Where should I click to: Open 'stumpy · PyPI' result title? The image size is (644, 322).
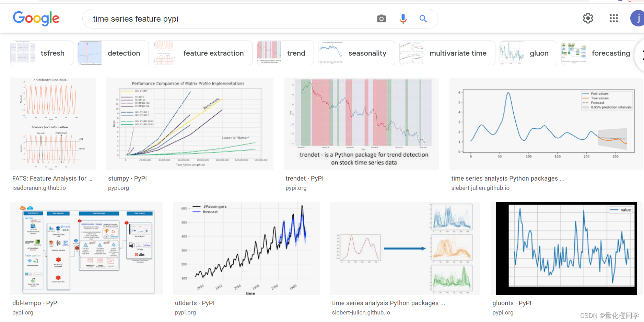point(127,179)
